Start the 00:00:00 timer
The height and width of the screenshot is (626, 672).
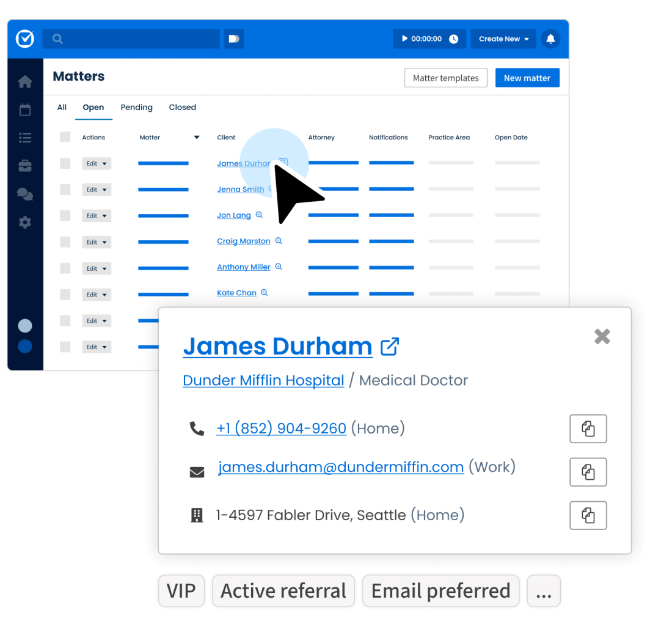coord(404,39)
